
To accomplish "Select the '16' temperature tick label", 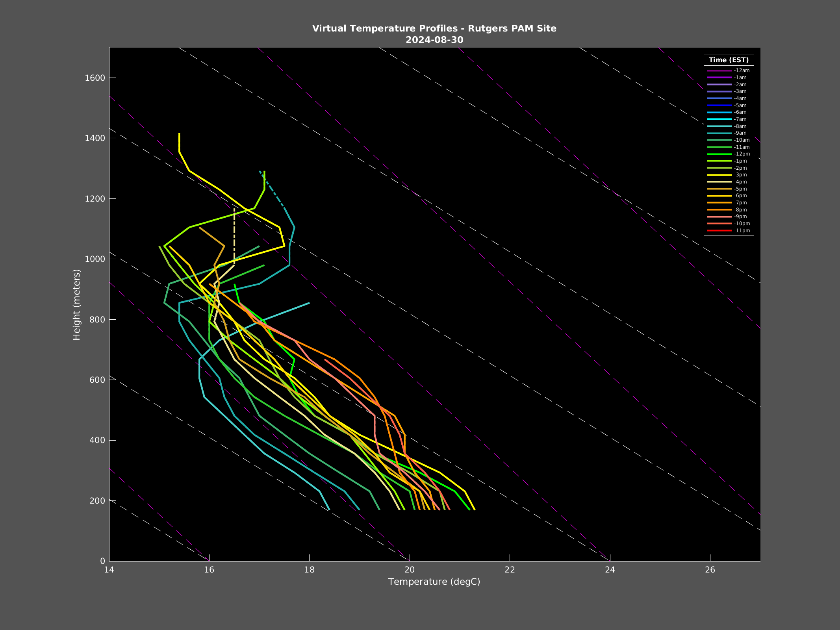I will point(209,569).
